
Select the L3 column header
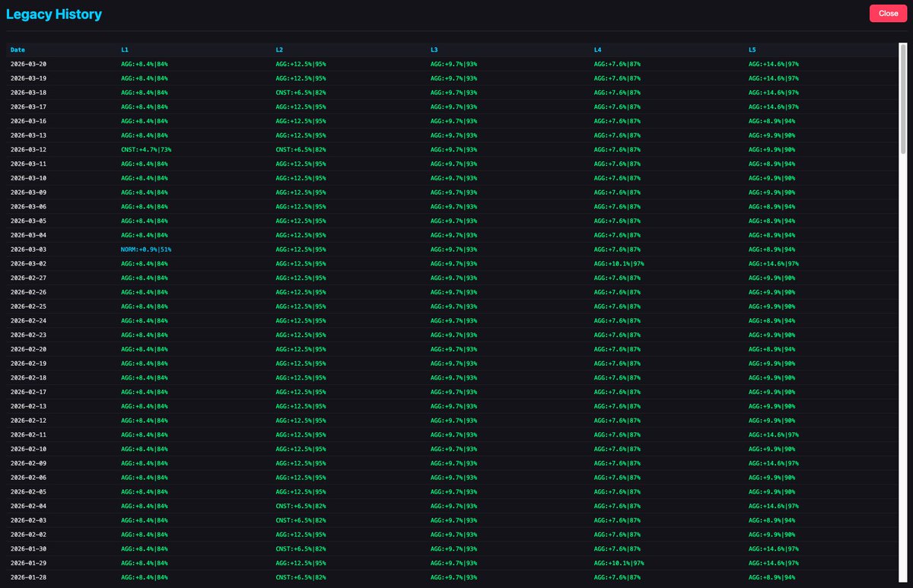[x=434, y=49]
